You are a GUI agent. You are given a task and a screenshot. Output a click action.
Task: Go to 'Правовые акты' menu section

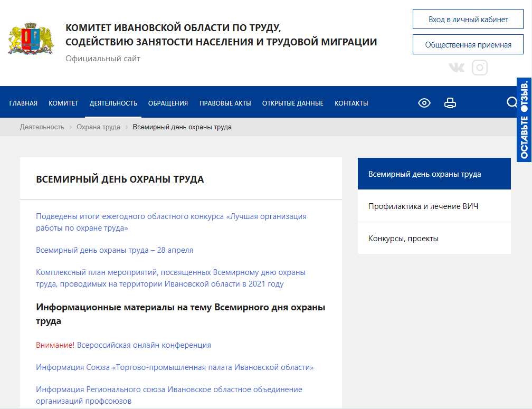coord(225,103)
